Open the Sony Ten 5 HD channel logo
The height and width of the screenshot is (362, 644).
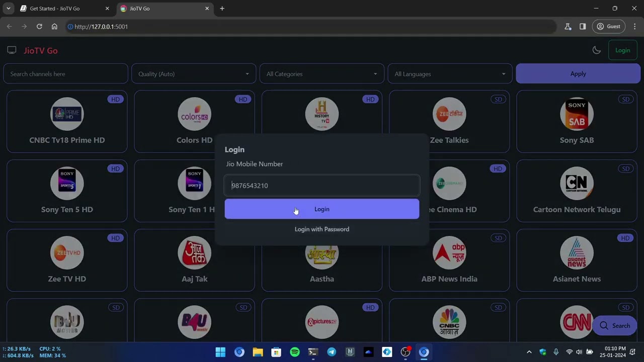[67, 183]
